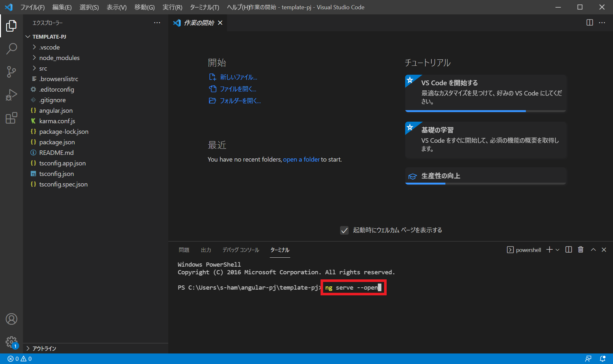
Task: Open the Search view in activity bar
Action: (11, 49)
